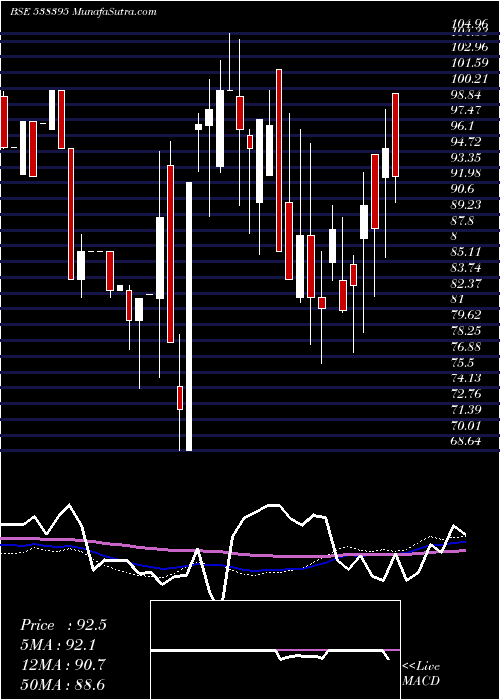Select the 76.88 price label
Viewport: 500px width, 700px height.
(x=466, y=347)
